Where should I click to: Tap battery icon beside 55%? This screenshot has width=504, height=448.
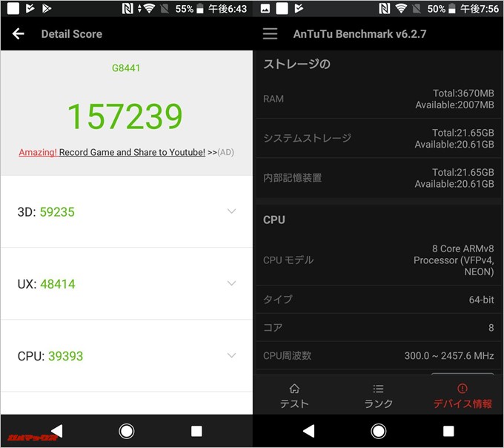click(199, 9)
